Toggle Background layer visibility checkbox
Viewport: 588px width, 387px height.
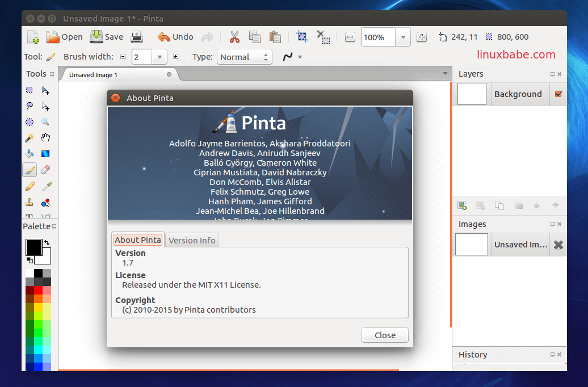click(x=558, y=94)
